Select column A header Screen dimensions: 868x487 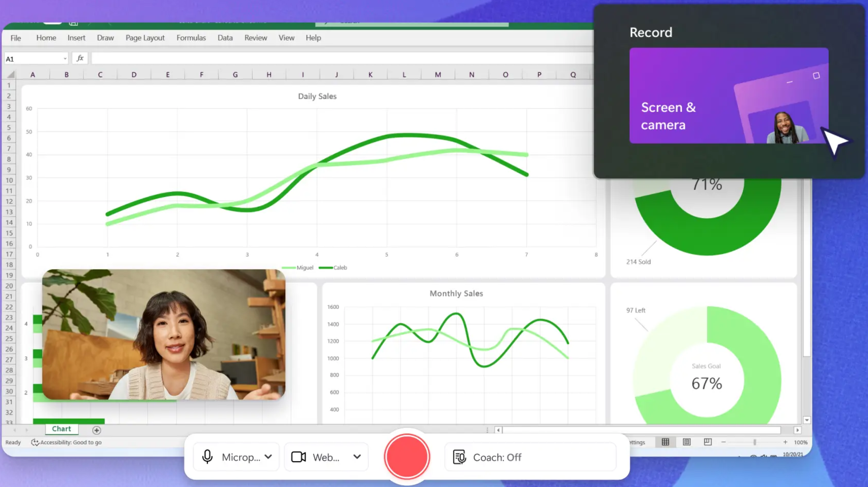(32, 74)
